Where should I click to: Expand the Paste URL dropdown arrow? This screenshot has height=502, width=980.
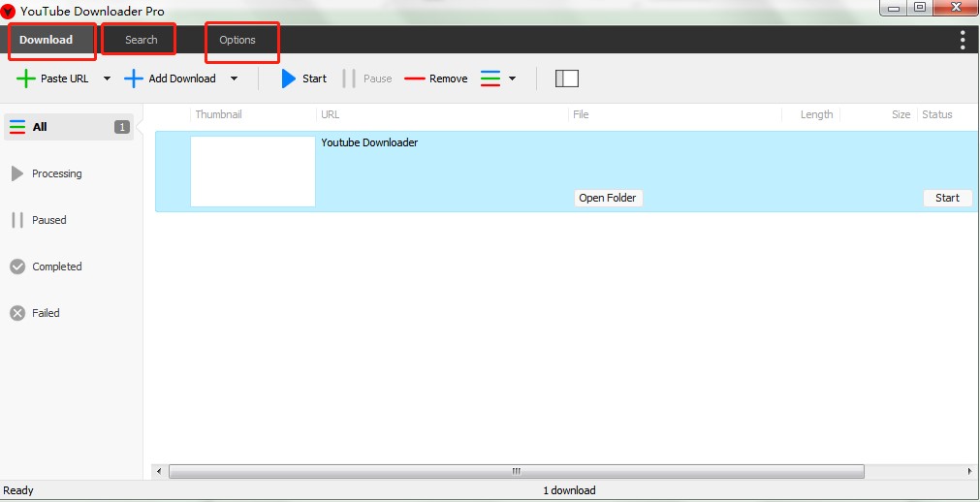107,78
